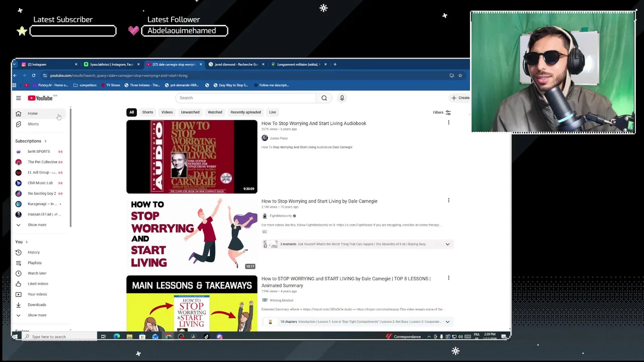Switch to the jared diamond Google search tab

236,64
